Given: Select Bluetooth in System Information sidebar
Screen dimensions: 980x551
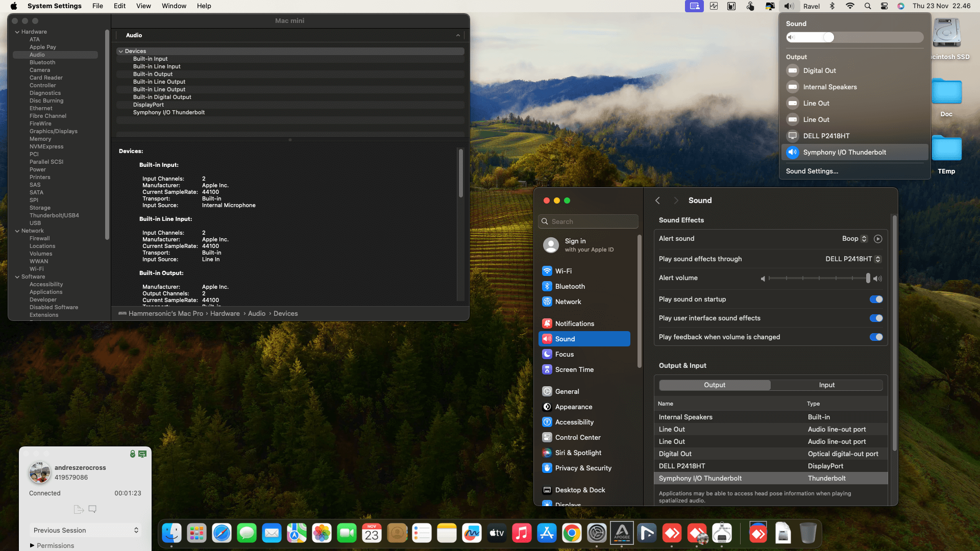Looking at the screenshot, I should pyautogui.click(x=42, y=62).
